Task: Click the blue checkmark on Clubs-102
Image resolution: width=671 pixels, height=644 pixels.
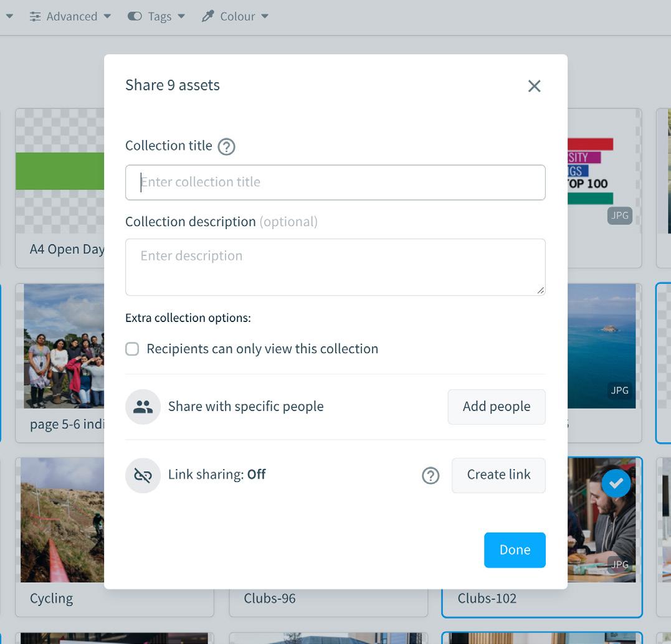Action: (616, 483)
